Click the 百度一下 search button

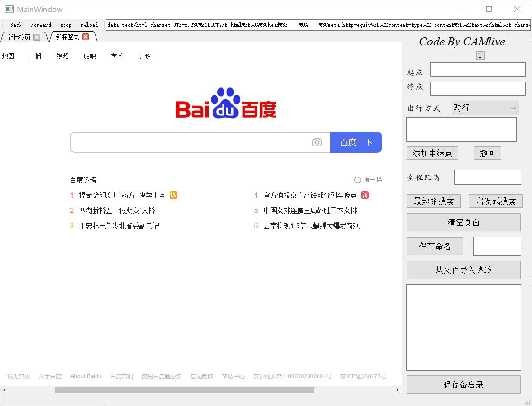tap(356, 142)
